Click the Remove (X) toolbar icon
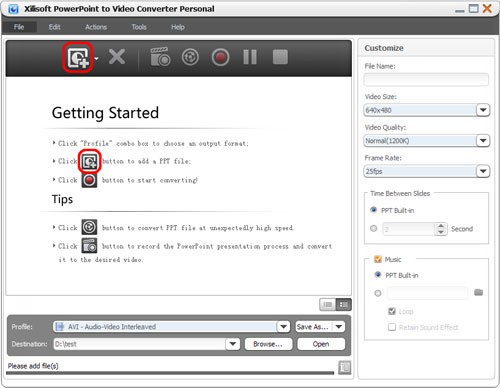This screenshot has width=500, height=388. click(117, 57)
